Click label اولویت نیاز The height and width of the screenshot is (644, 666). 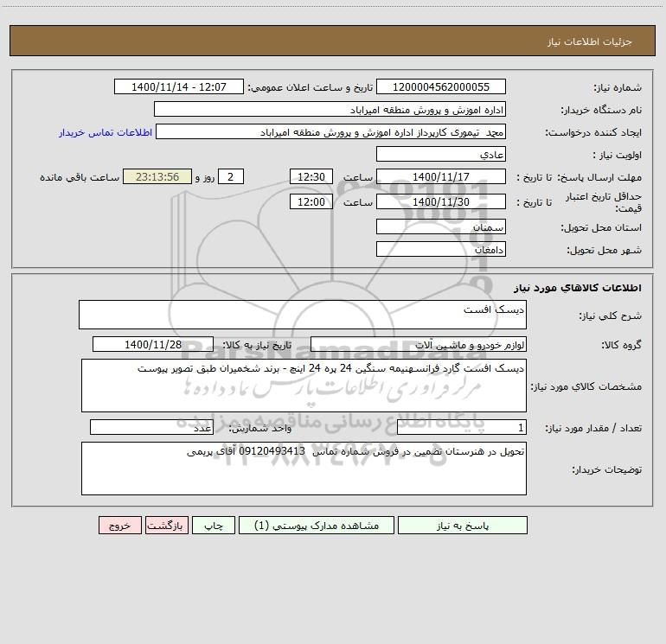pos(618,155)
